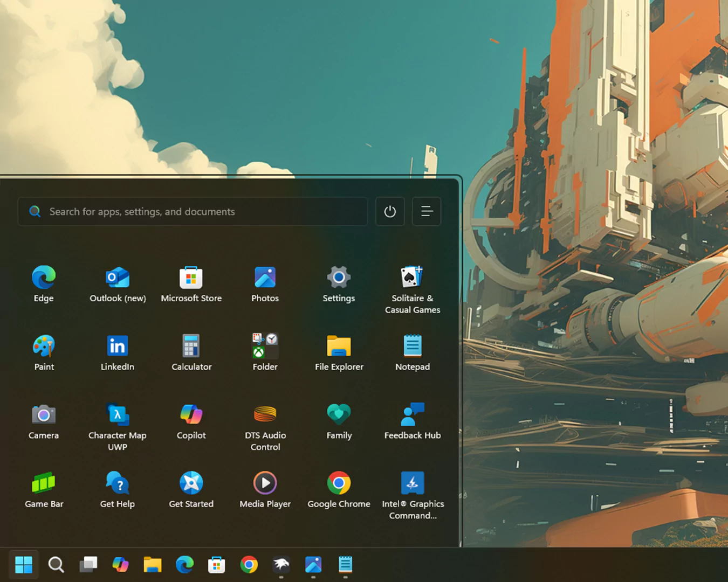Open Microsoft Store from the taskbar
The image size is (728, 582).
tap(217, 565)
